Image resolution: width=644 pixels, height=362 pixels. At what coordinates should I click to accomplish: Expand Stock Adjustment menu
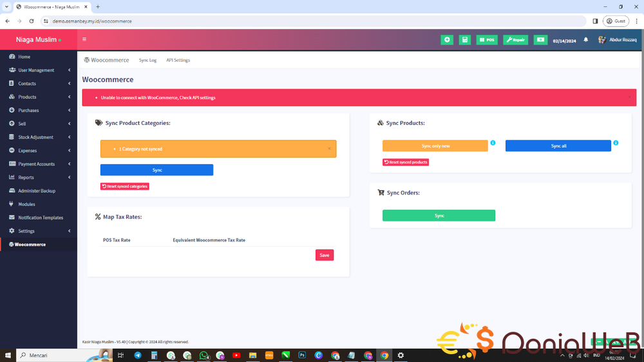tap(39, 137)
